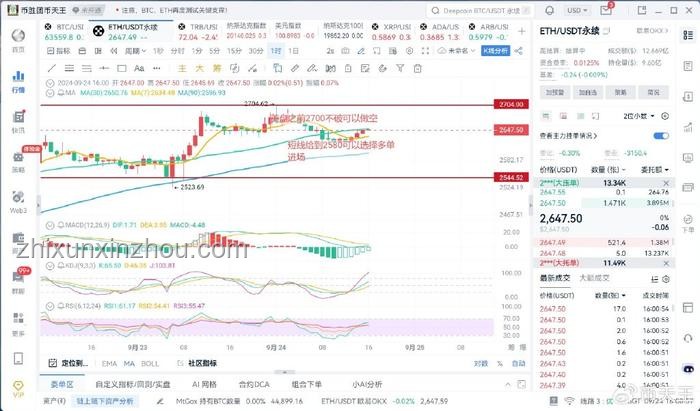Image resolution: width=700 pixels, height=411 pixels.
Task: Click the Deepcoin BTC/USDT search field
Action: click(480, 10)
